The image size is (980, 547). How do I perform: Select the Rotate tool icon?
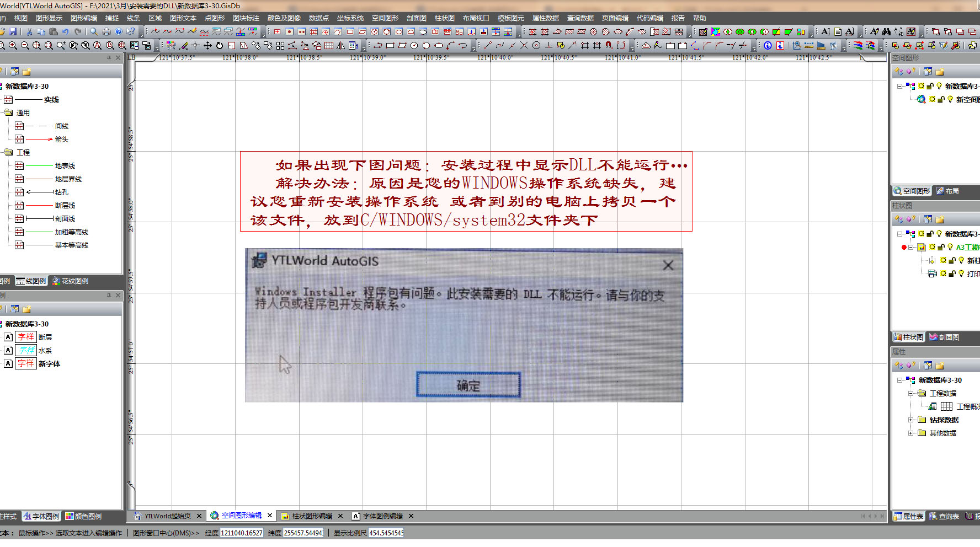pos(220,45)
